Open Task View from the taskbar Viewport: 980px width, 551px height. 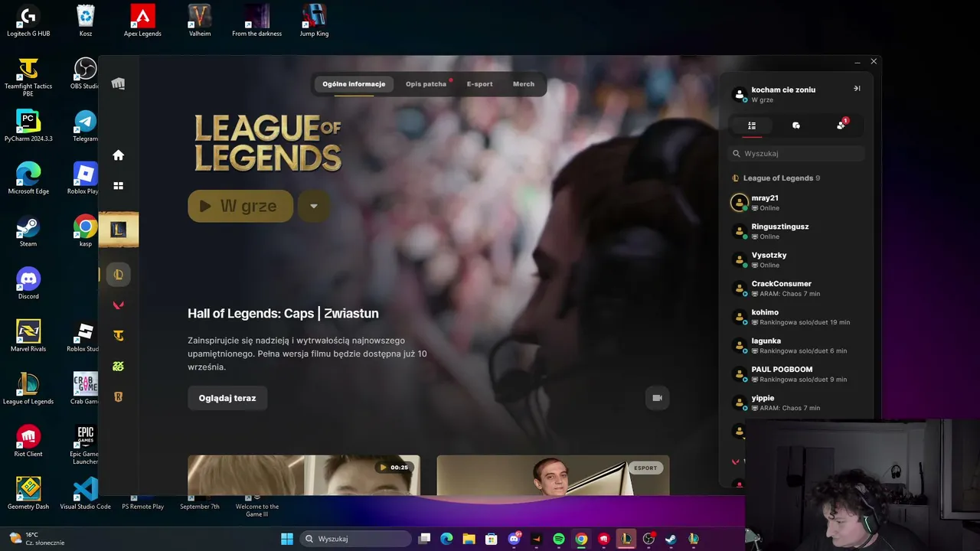pyautogui.click(x=424, y=539)
